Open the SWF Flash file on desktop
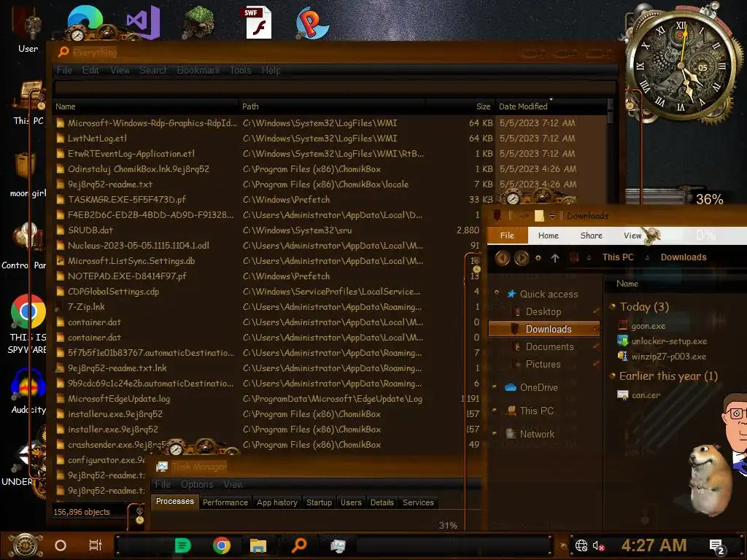 tap(258, 22)
